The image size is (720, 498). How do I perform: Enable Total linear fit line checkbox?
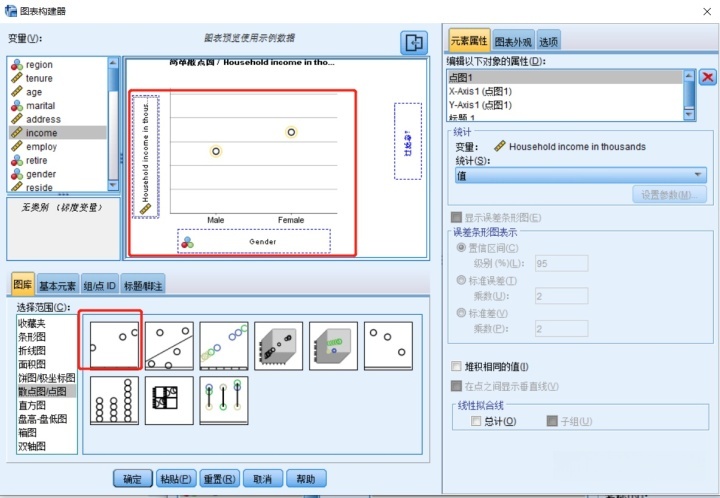pyautogui.click(x=476, y=421)
